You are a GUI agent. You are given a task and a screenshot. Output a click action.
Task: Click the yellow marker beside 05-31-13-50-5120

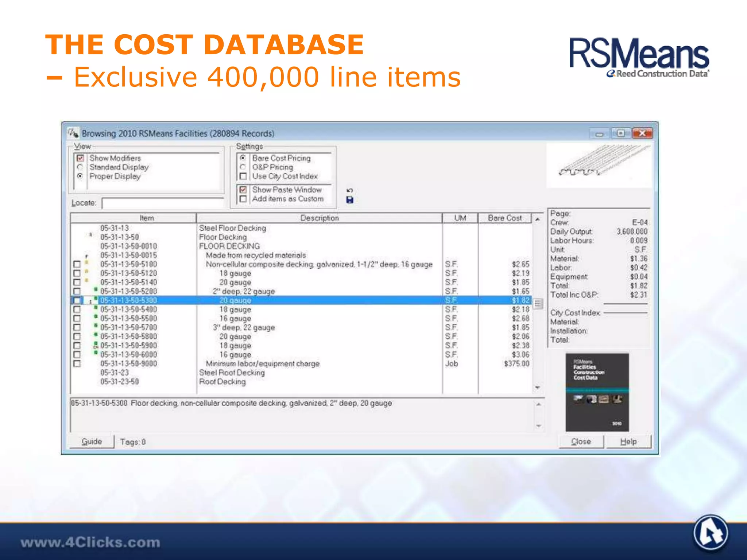tap(86, 271)
